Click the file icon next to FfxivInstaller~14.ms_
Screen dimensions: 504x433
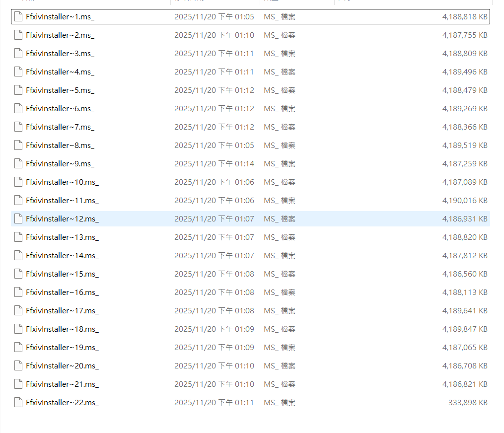tap(19, 256)
